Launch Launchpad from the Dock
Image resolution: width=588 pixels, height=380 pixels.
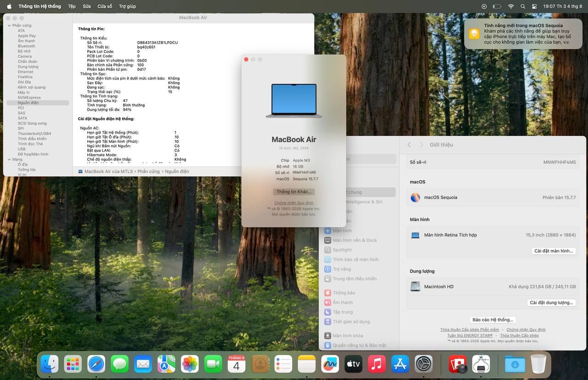point(73,364)
